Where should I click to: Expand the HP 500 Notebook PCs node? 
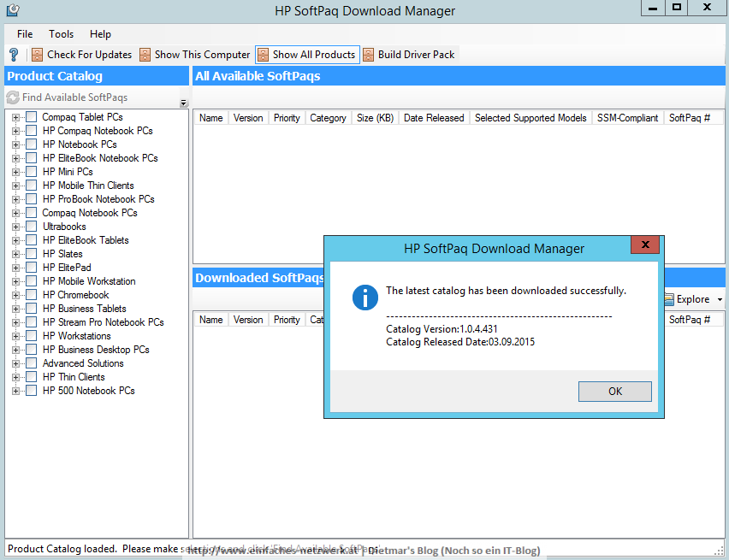[x=15, y=392]
